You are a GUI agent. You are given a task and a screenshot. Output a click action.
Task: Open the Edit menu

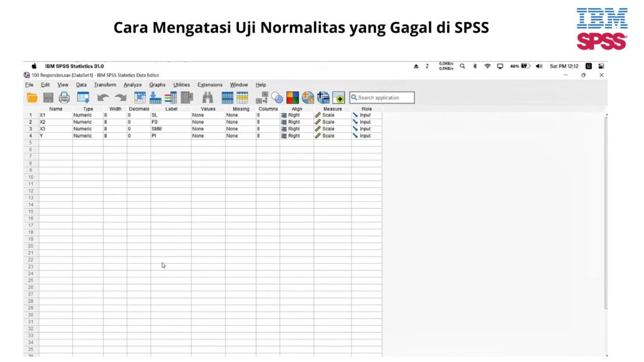(x=45, y=85)
